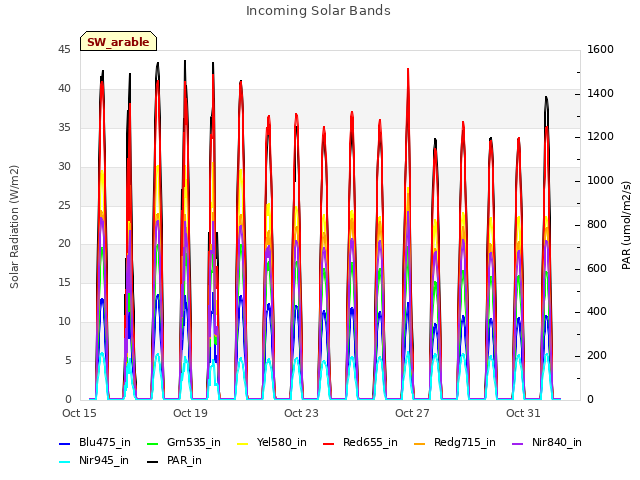Toggle the Yel580_in legend entry
Image resolution: width=640 pixels, height=480 pixels.
(272, 442)
